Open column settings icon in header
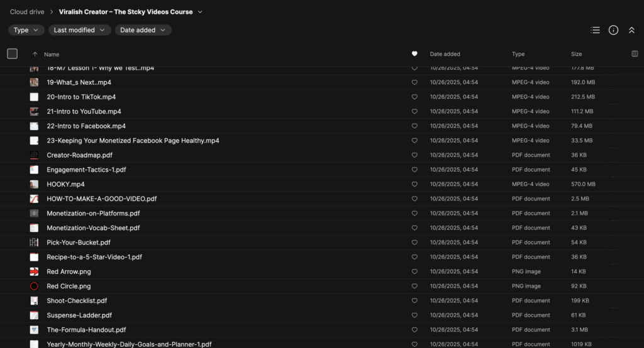The height and width of the screenshot is (348, 644). [634, 54]
